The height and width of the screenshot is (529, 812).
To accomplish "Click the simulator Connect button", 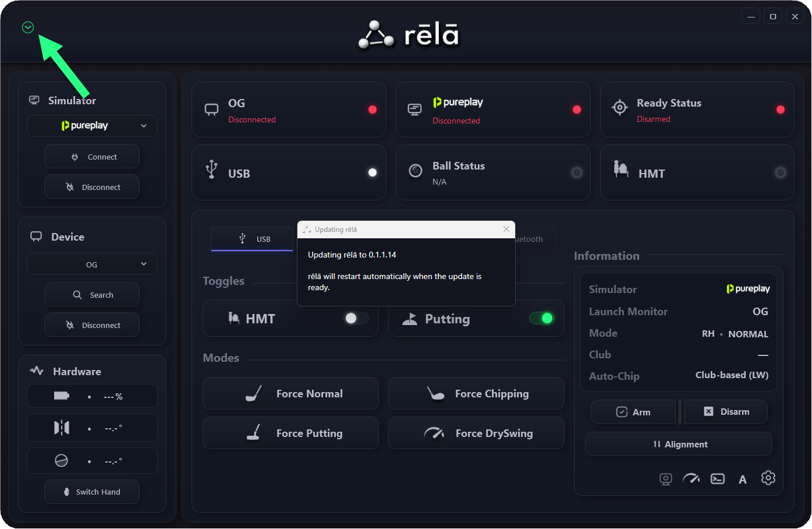I will (92, 157).
